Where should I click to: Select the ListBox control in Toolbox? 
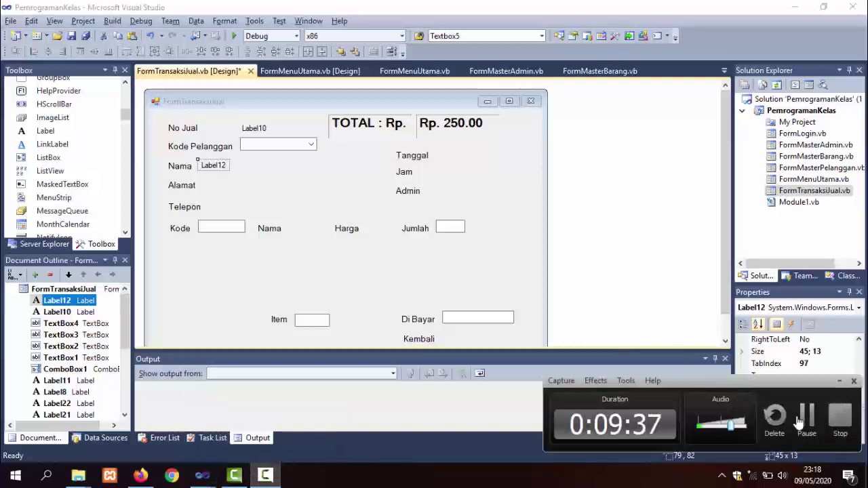click(48, 157)
